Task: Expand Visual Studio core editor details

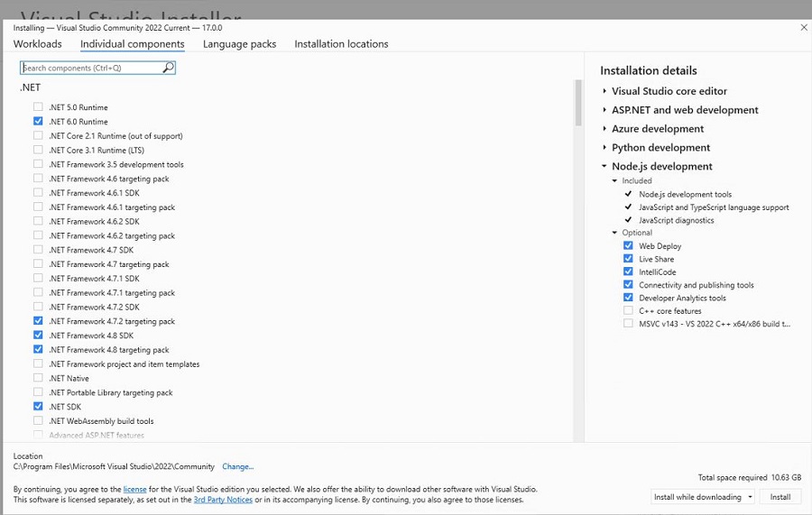Action: (x=604, y=91)
